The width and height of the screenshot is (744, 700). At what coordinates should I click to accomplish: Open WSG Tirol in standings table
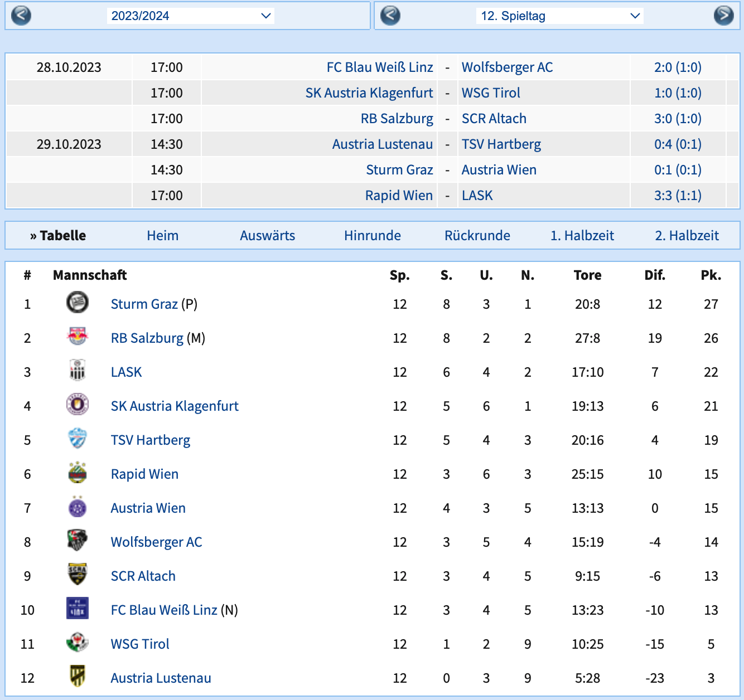click(x=140, y=644)
